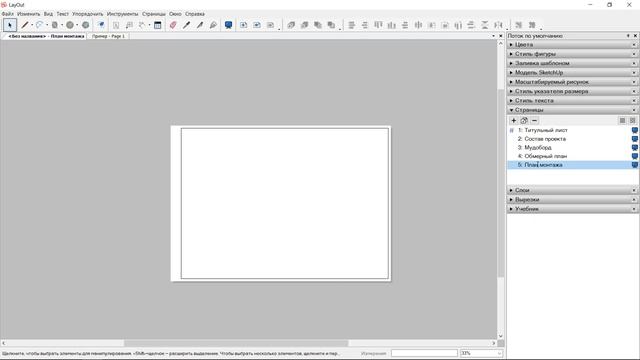
Task: Expand the Стиль текста panel
Action: pyautogui.click(x=573, y=100)
